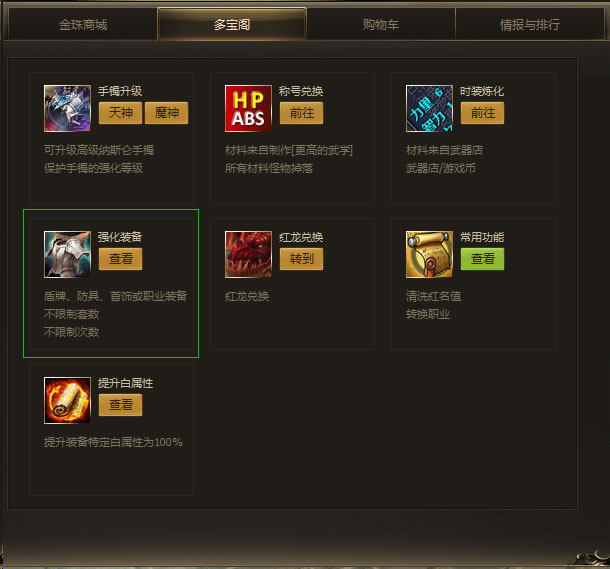Screen dimensions: 610x569
Task: Click 查看 under 强化装备
Action: (120, 259)
